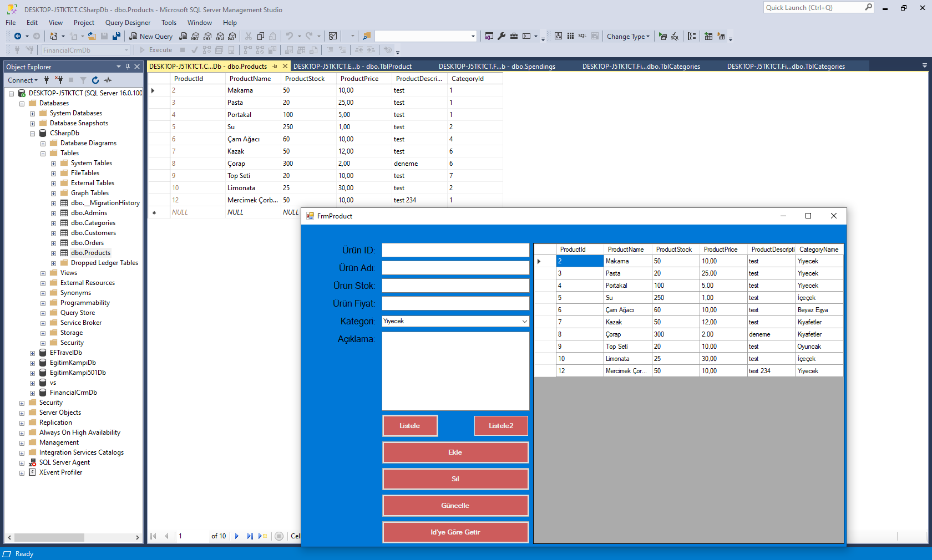Click the Ürün Adı input field

455,268
